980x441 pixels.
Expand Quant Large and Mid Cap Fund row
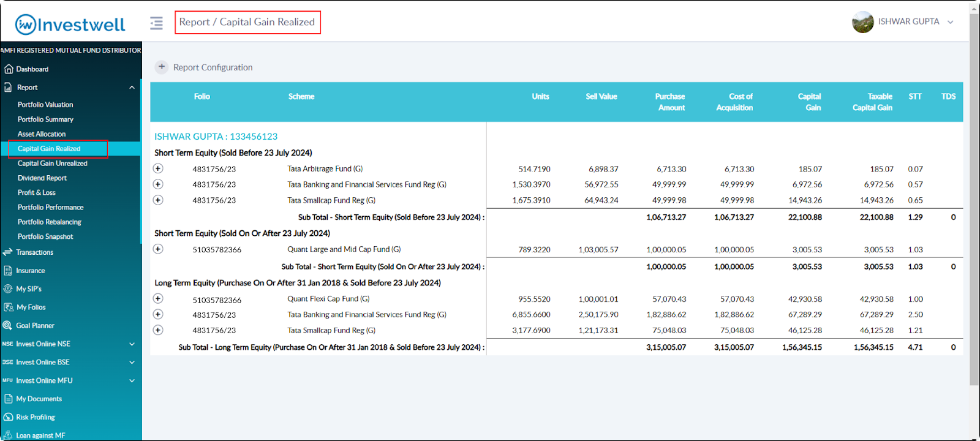click(x=158, y=249)
